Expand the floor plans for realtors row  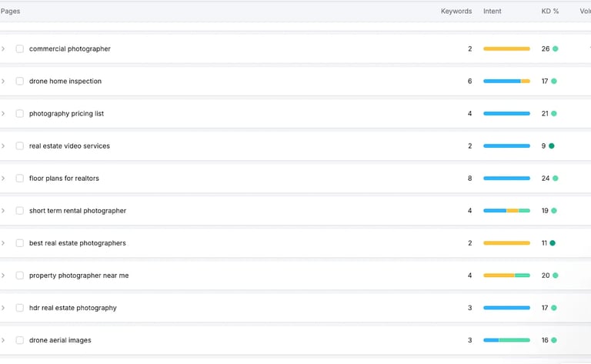point(3,179)
